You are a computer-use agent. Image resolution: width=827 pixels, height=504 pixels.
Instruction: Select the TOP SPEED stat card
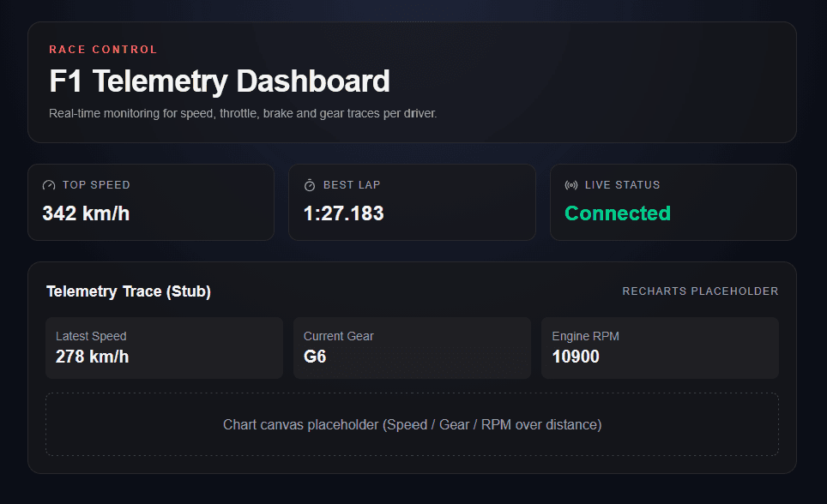click(151, 202)
